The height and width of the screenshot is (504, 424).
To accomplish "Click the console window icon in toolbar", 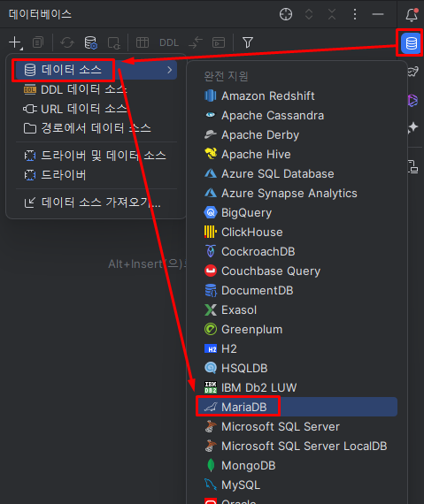I will click(x=219, y=42).
